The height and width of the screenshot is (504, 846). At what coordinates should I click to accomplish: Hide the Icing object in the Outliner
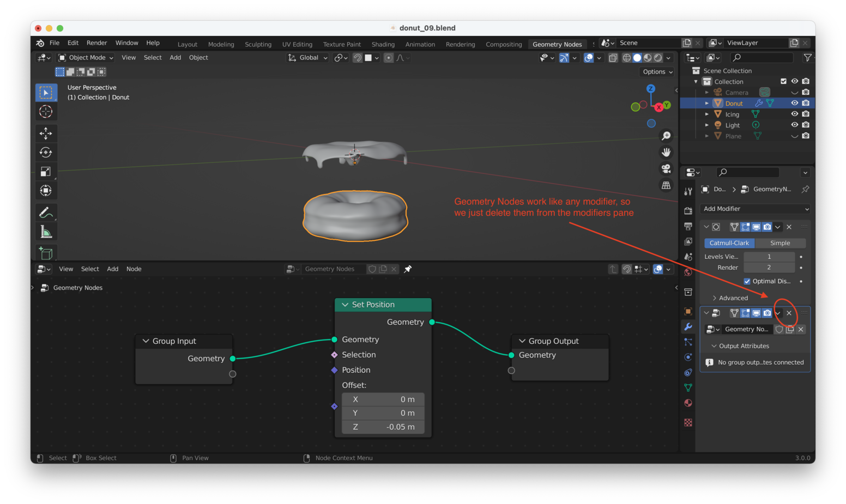click(x=795, y=114)
